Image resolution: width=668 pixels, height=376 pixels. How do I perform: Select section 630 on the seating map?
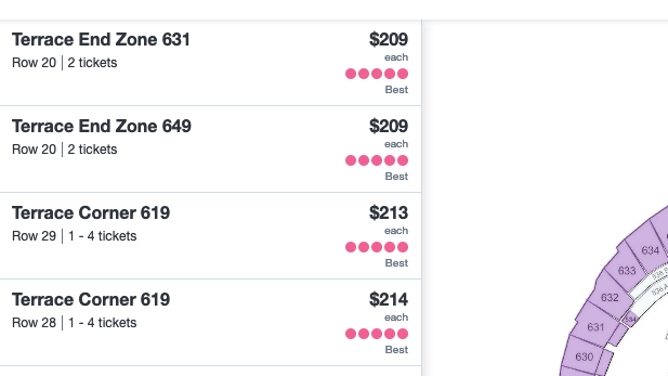[584, 356]
